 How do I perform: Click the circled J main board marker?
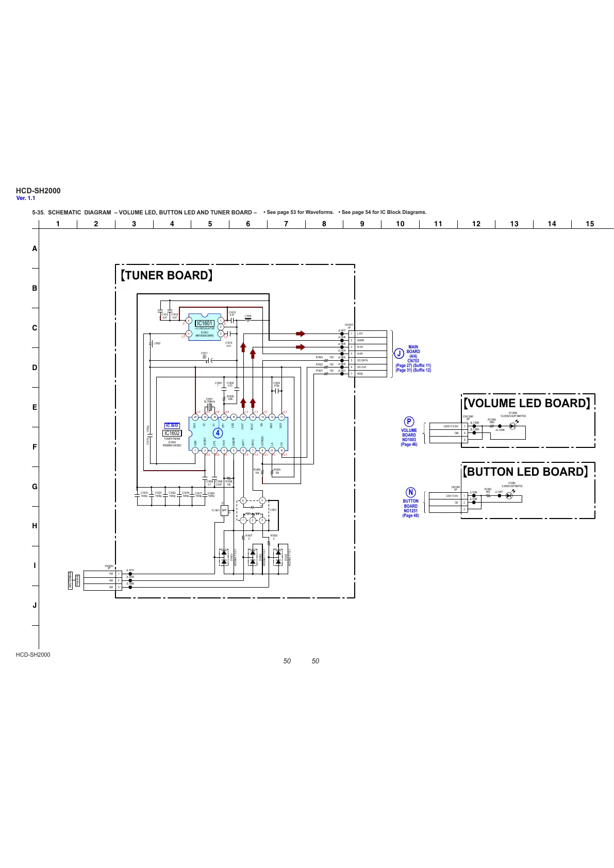point(399,354)
